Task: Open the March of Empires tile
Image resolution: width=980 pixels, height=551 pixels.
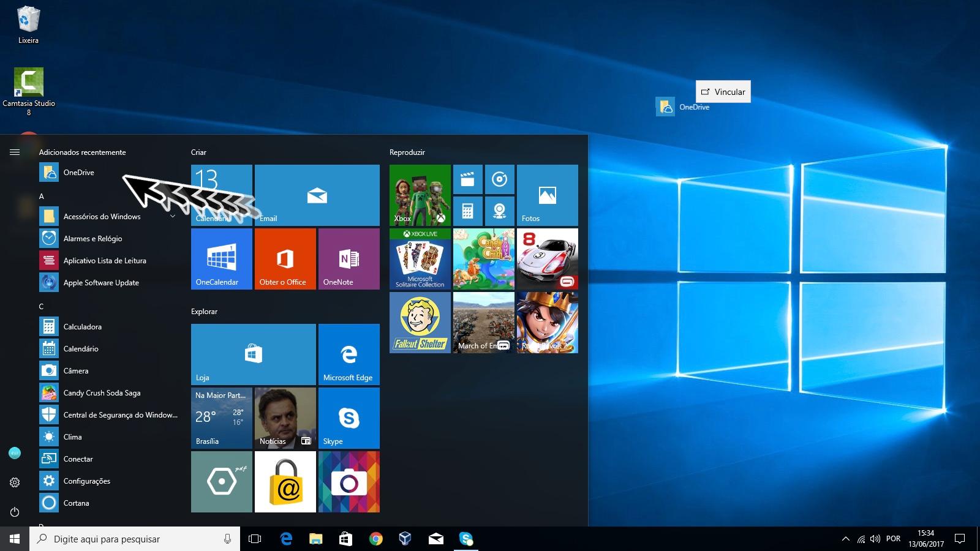Action: click(x=484, y=323)
